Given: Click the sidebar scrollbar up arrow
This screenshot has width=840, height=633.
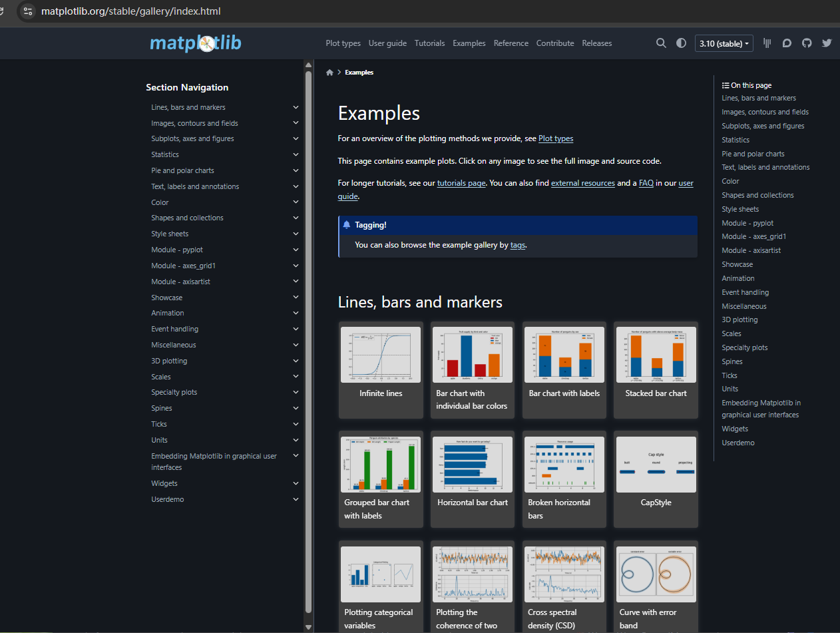Looking at the screenshot, I should click(308, 65).
